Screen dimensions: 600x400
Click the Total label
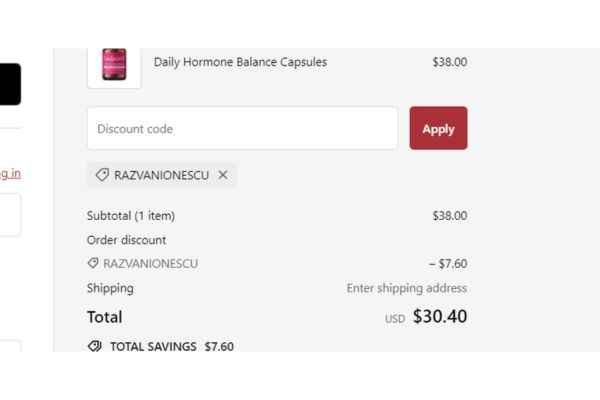(x=105, y=317)
